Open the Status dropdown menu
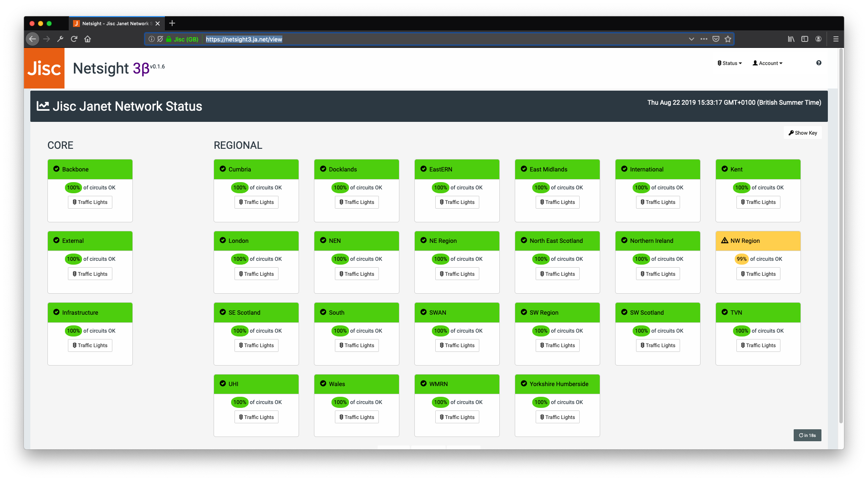 pyautogui.click(x=730, y=63)
